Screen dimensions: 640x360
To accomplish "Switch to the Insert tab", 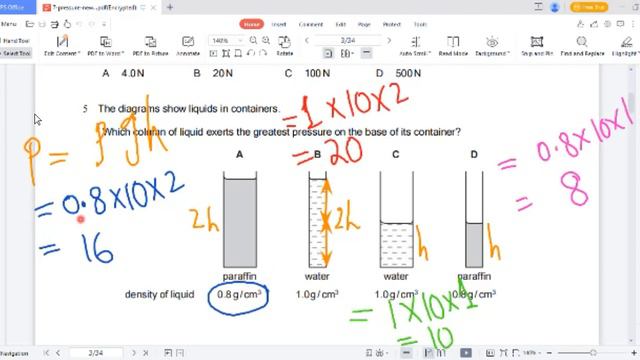I will point(279,24).
